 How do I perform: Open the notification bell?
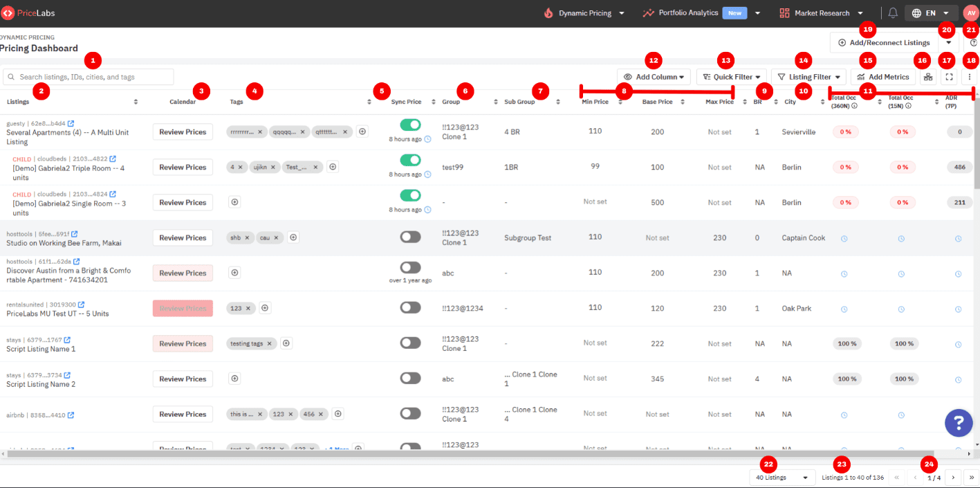[x=892, y=12]
